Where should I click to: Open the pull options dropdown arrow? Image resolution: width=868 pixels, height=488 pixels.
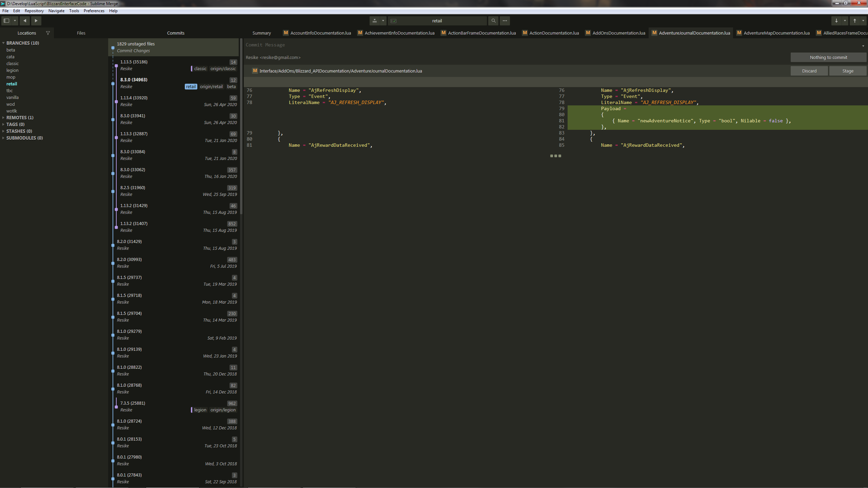[845, 21]
